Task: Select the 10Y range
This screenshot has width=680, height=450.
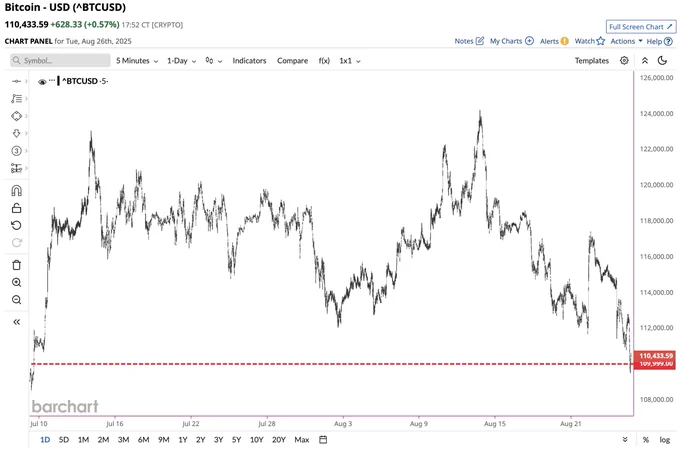Action: [x=257, y=440]
